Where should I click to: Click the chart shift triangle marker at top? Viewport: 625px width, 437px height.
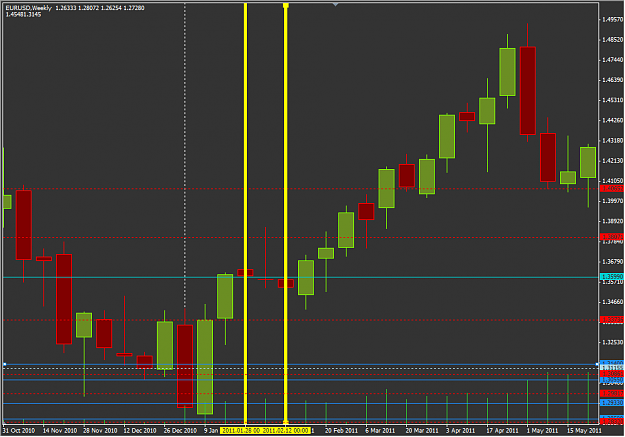(x=336, y=5)
